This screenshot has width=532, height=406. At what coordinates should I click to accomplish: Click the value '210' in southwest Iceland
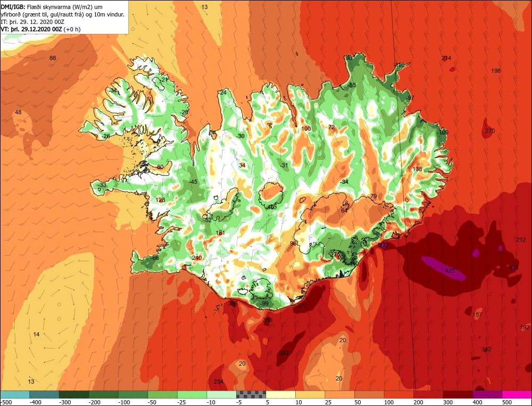click(x=197, y=258)
